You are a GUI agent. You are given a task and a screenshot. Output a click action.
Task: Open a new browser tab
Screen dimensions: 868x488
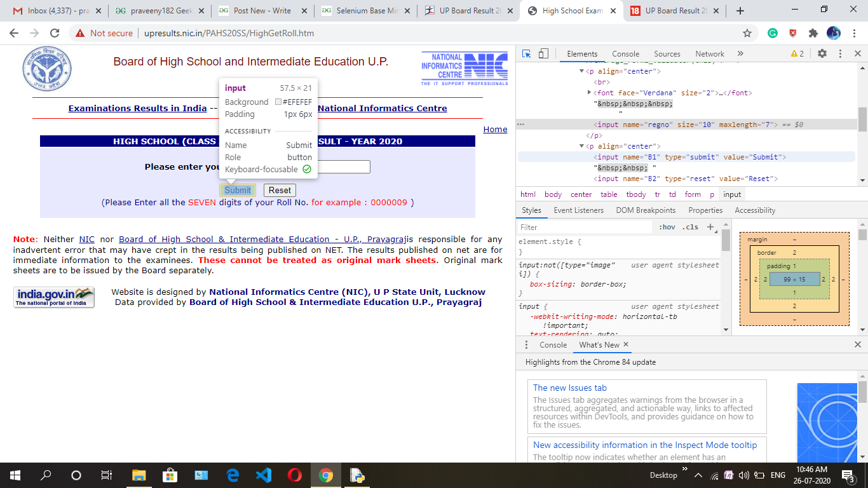pyautogui.click(x=740, y=11)
